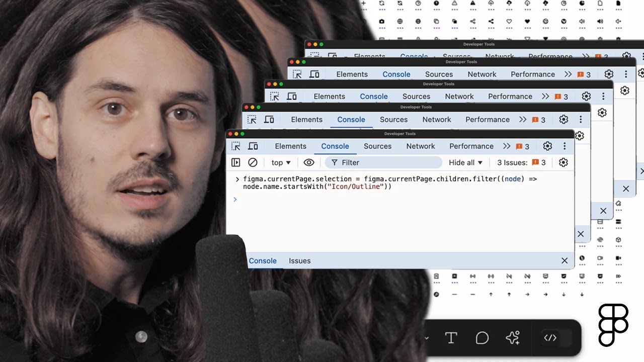Open the Network tab in the fourth-from-front DevTools window

482,74
